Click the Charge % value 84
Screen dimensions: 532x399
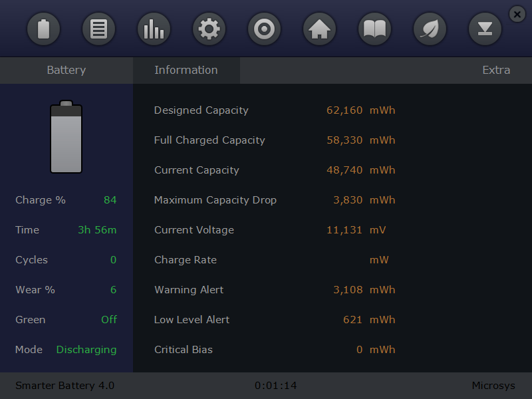click(x=110, y=200)
